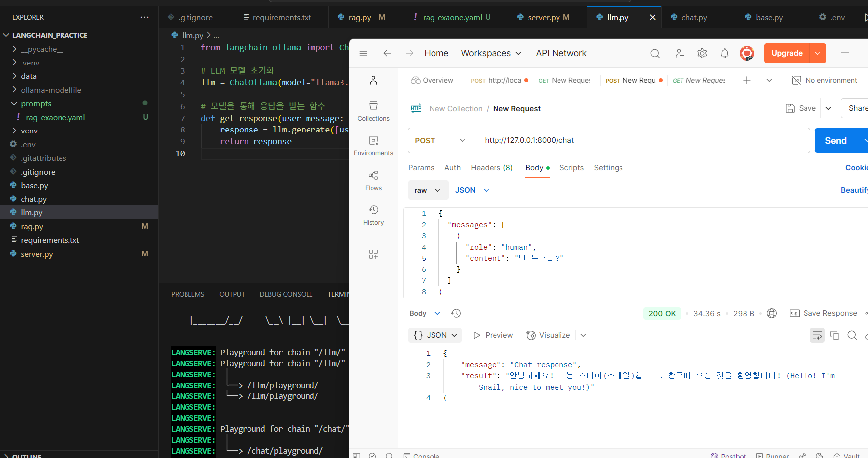Screen dimensions: 868x458
Task: Click the request URL input field
Action: click(643, 140)
